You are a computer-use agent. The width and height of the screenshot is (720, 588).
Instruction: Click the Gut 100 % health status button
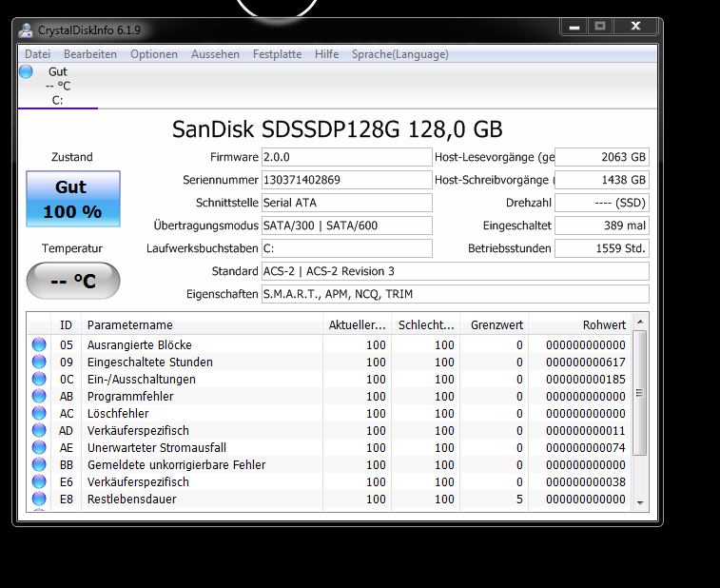[73, 199]
